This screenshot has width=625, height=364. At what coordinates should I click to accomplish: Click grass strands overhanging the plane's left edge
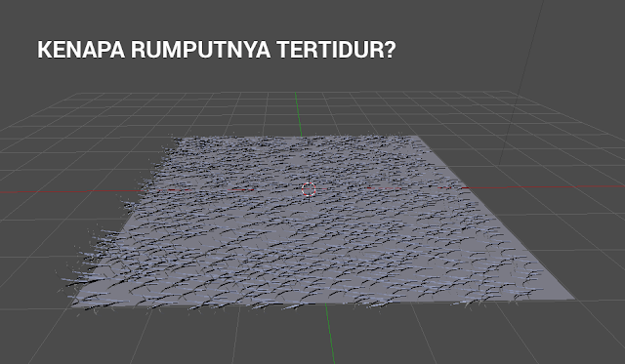coord(100,255)
